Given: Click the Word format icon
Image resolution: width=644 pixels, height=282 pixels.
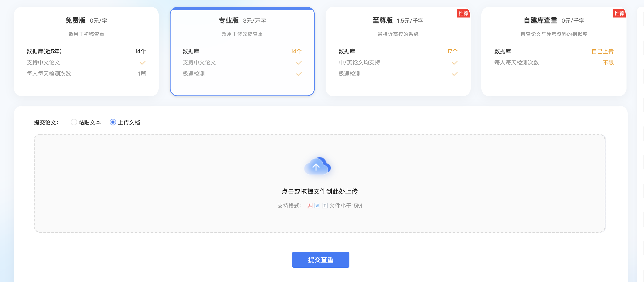Looking at the screenshot, I should point(317,206).
